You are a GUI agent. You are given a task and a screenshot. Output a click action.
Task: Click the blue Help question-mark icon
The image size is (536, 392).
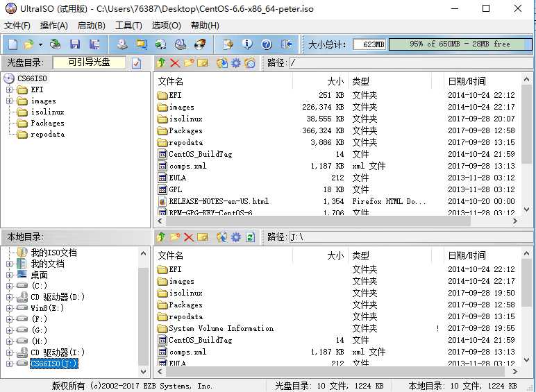267,44
